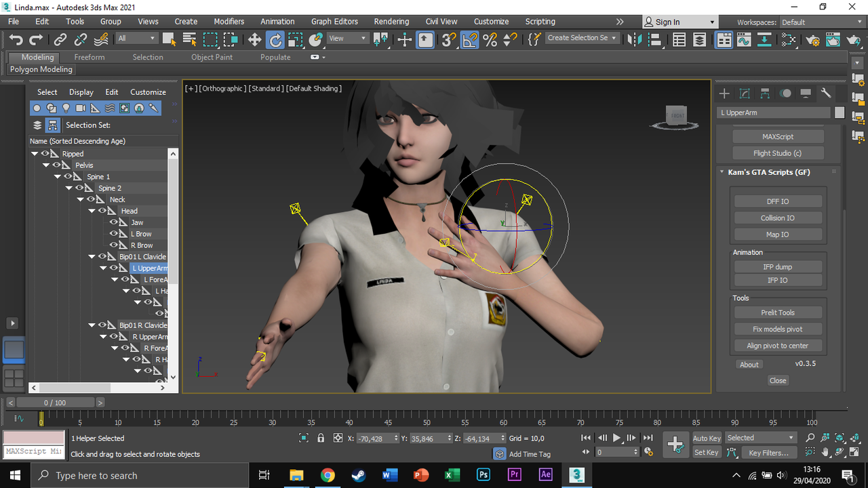
Task: Open the Rendered Frame Window icon
Action: tap(833, 39)
